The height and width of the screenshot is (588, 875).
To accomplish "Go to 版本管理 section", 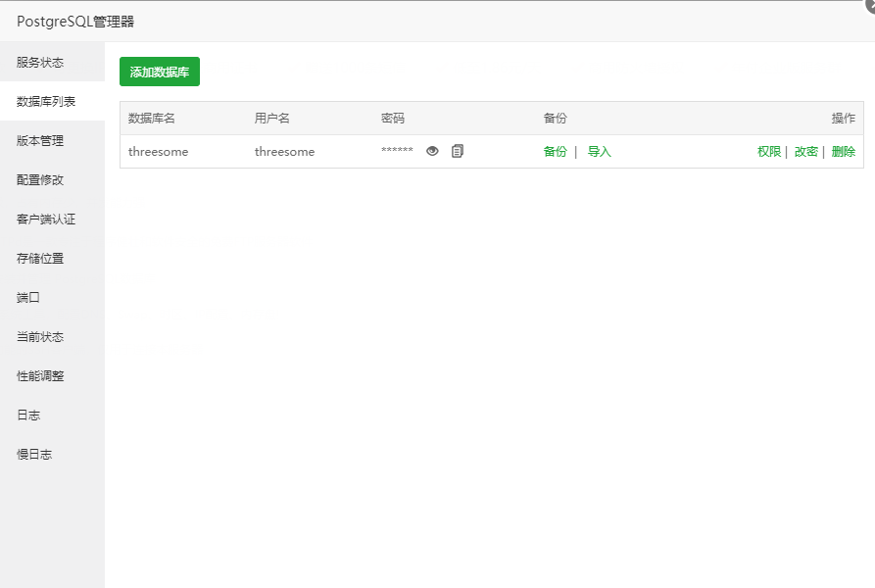I will tap(53, 140).
